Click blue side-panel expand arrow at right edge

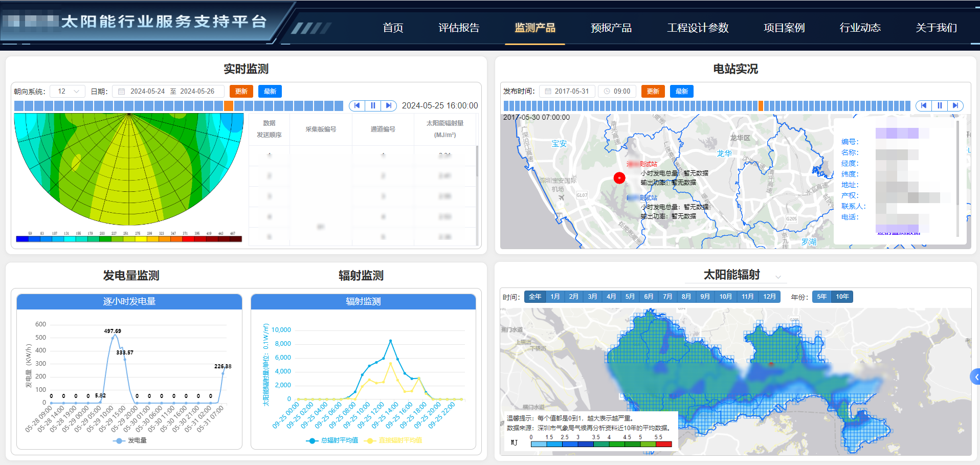[x=975, y=377]
